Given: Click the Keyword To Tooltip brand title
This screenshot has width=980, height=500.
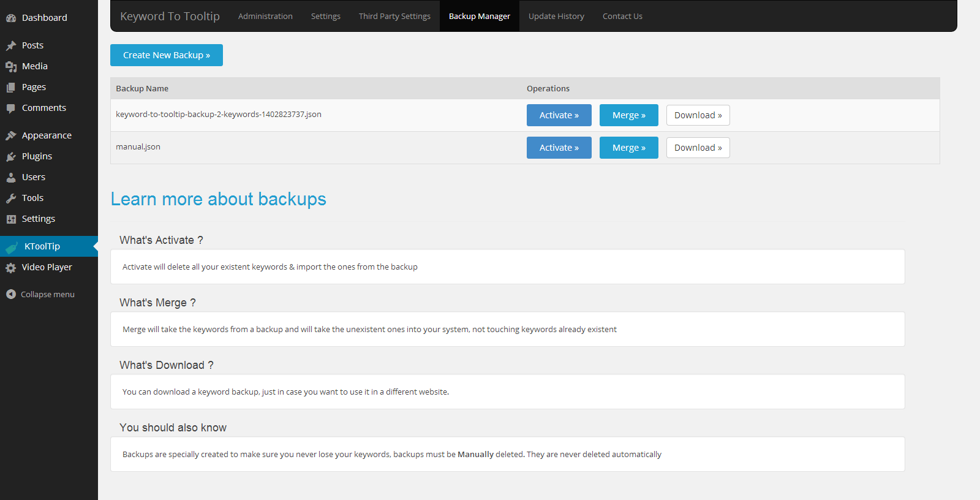Looking at the screenshot, I should click(170, 17).
